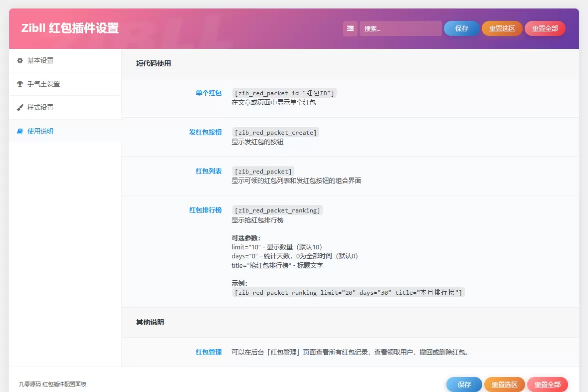Click the [zib_red_packet id="红包ID"] shortcode
Image resolution: width=588 pixels, height=392 pixels.
284,93
